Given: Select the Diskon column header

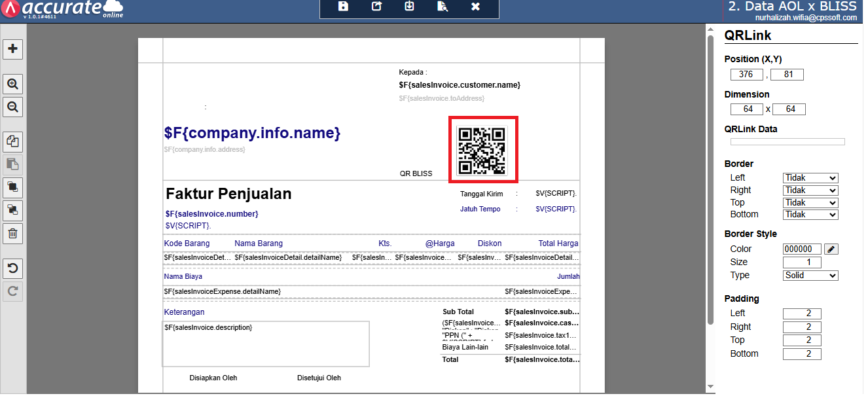Looking at the screenshot, I should (x=490, y=243).
